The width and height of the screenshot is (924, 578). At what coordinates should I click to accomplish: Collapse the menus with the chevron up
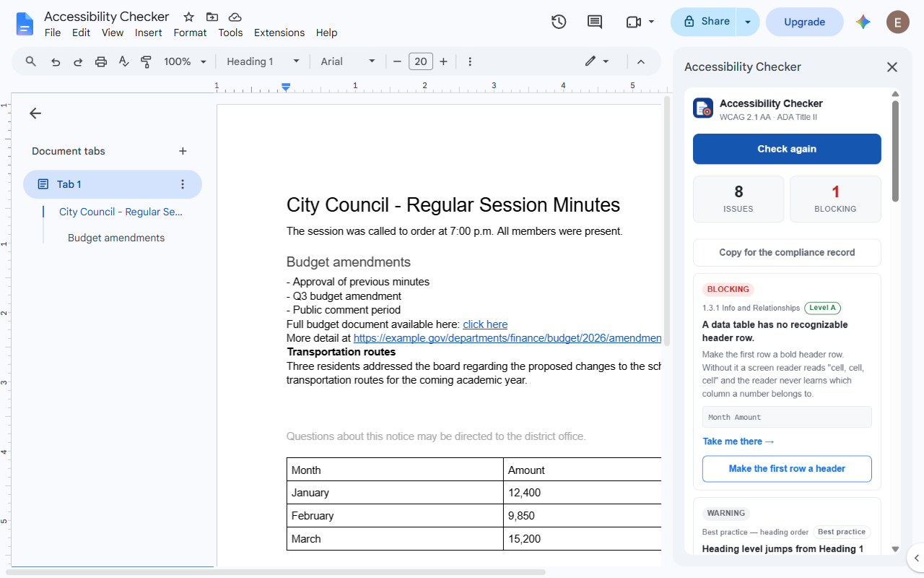(640, 61)
